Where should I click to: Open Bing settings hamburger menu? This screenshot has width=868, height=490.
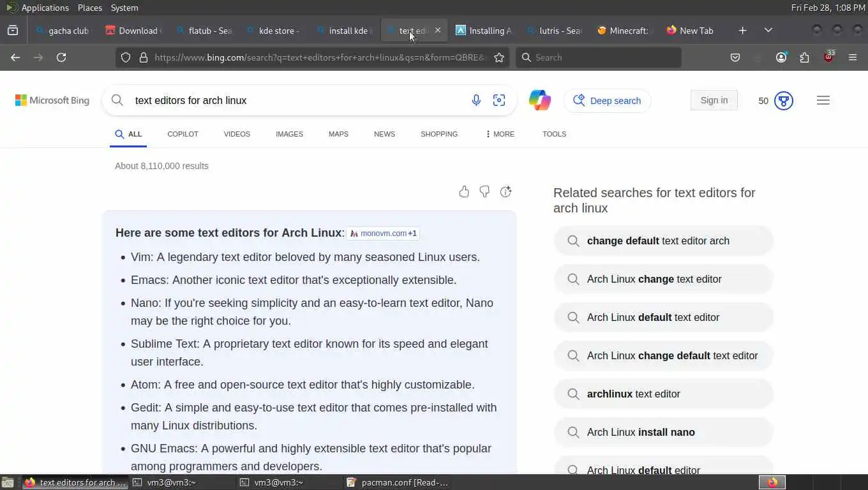tap(823, 100)
